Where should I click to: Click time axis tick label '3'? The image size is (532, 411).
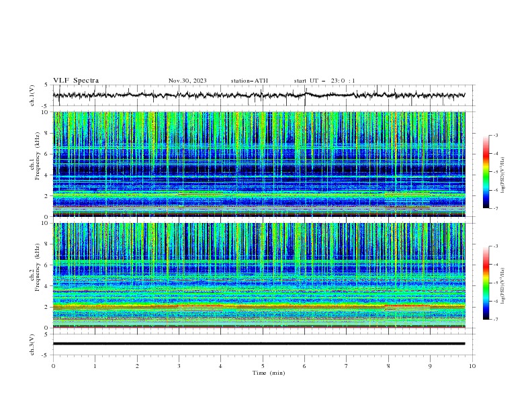[179, 366]
